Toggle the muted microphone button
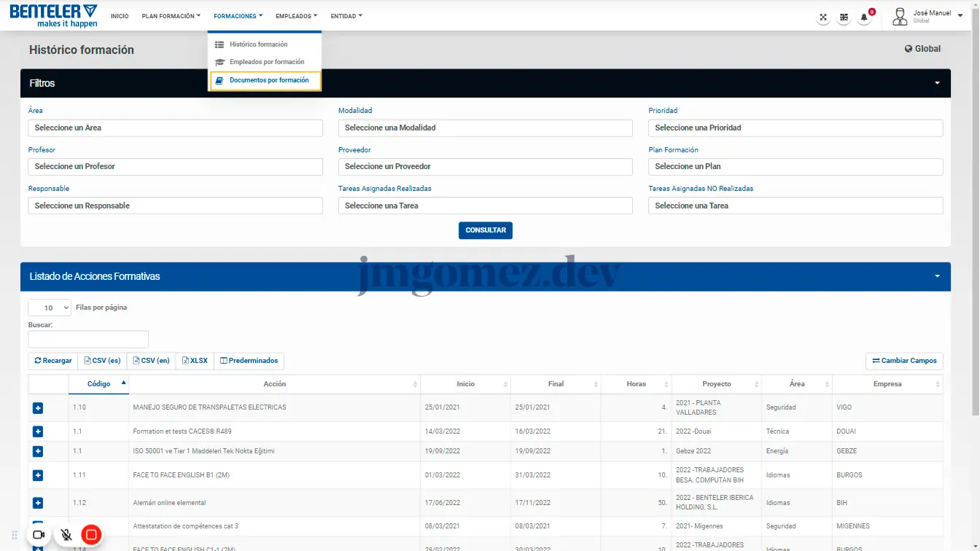The width and height of the screenshot is (980, 551). (x=66, y=535)
